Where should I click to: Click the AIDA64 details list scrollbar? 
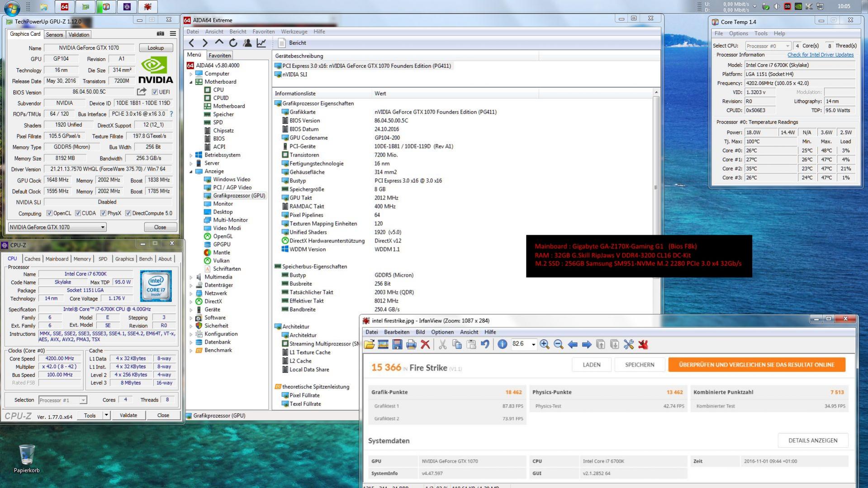[656, 187]
